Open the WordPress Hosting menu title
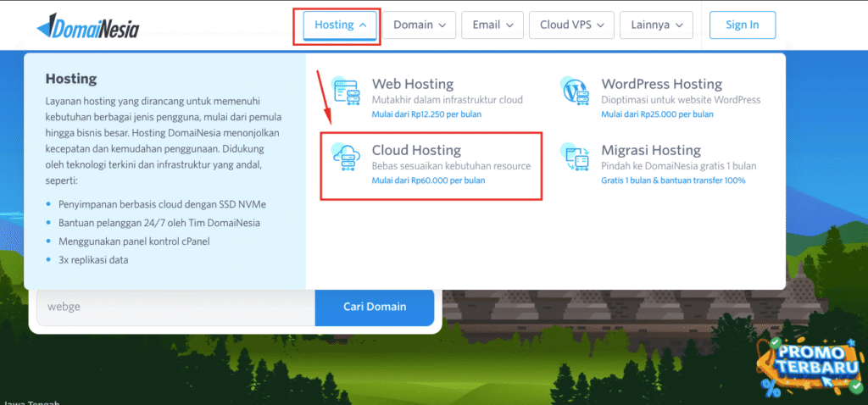Screen dimensions: 868x405 pyautogui.click(x=661, y=84)
